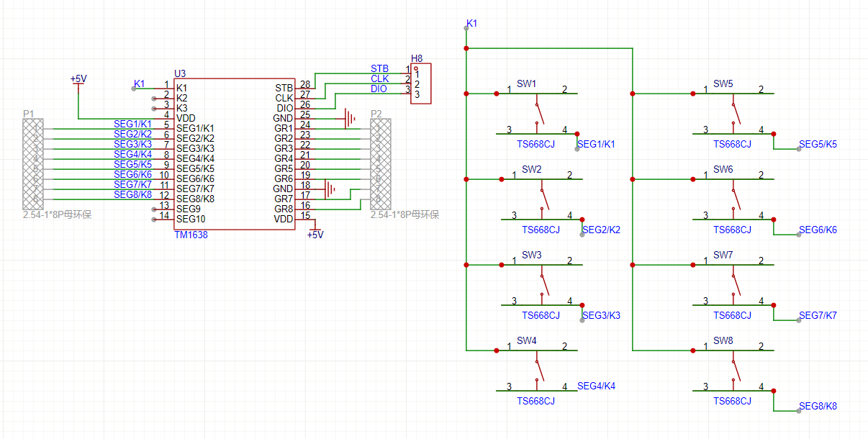Click the H8 connector symbol

[421, 83]
